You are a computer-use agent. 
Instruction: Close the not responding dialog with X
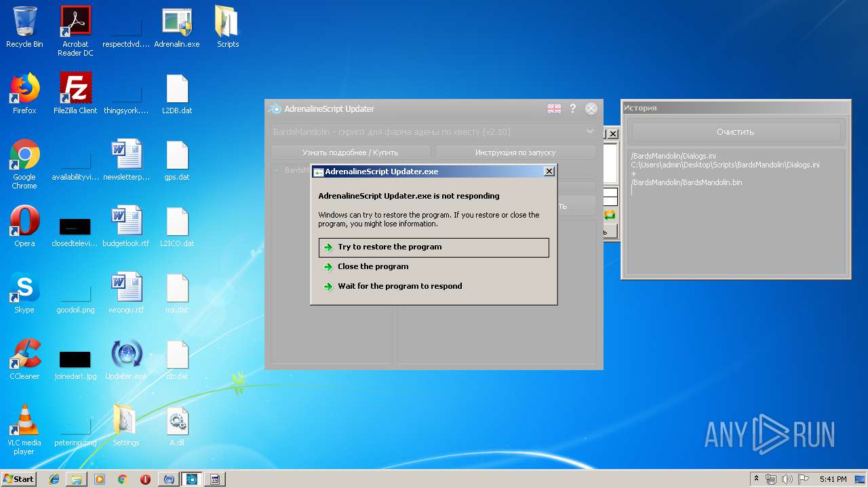[x=549, y=171]
